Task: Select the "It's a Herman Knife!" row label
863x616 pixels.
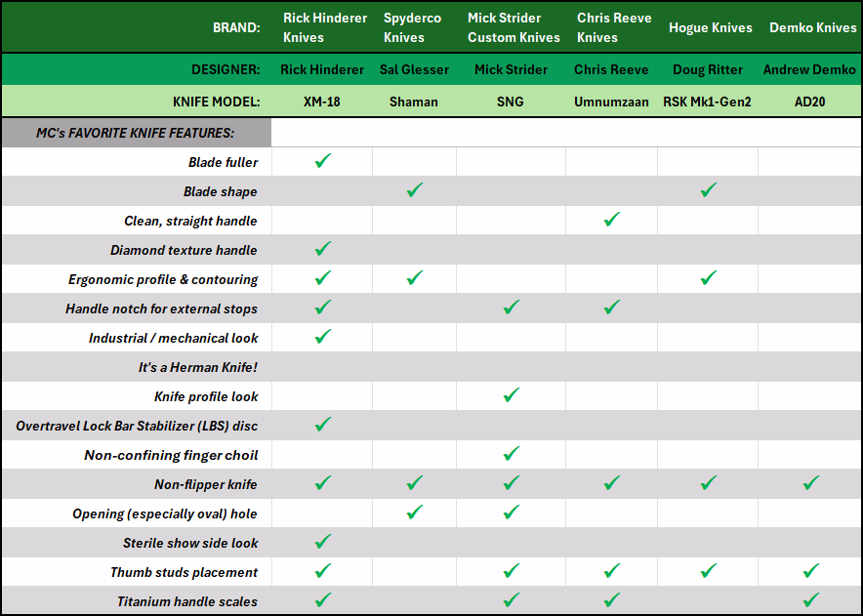Action: 197,367
